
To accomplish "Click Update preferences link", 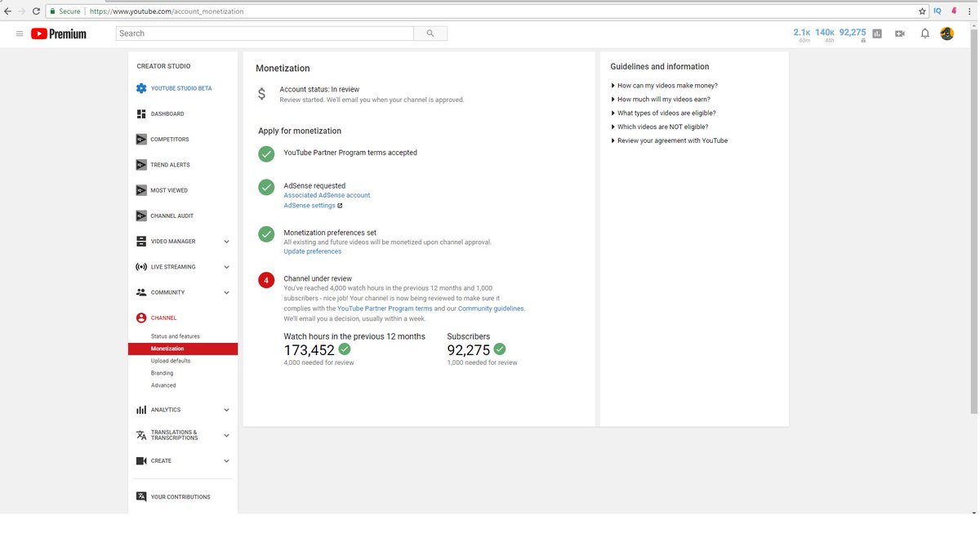I will click(x=313, y=251).
